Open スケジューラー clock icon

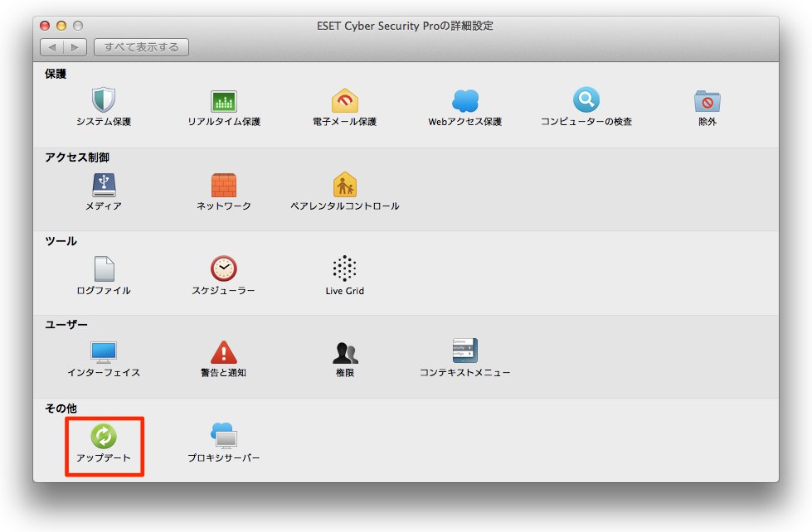tap(224, 268)
